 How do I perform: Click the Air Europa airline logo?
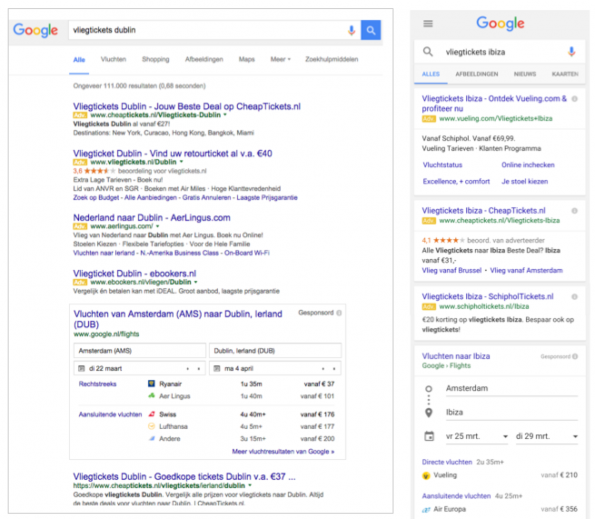pos(426,510)
